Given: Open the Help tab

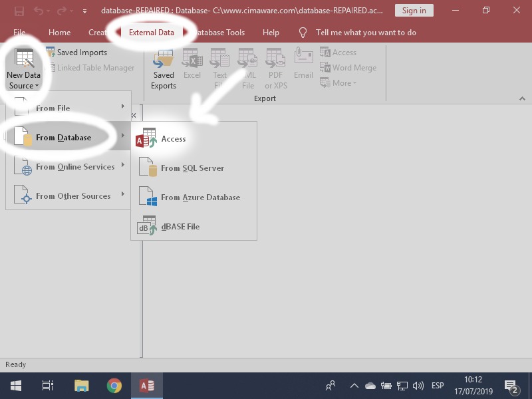Looking at the screenshot, I should [271, 33].
